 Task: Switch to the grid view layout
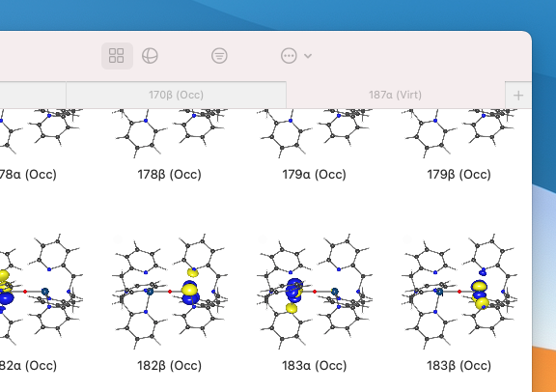click(117, 56)
